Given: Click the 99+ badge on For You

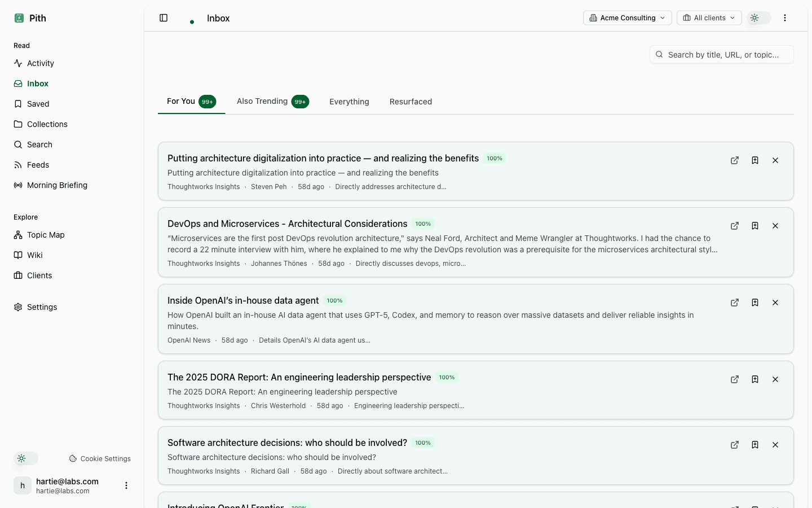Looking at the screenshot, I should coord(208,102).
